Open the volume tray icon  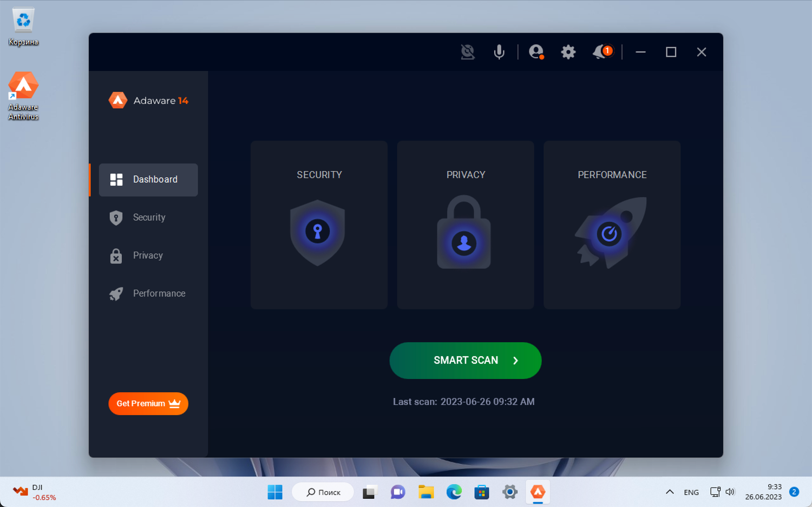pyautogui.click(x=730, y=492)
